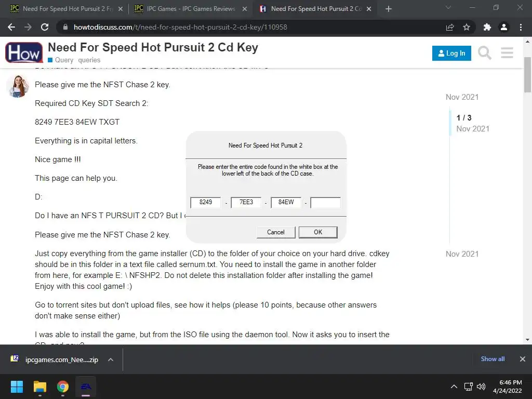Expand options for the downloaded zip
This screenshot has width=532, height=399.
click(111, 360)
